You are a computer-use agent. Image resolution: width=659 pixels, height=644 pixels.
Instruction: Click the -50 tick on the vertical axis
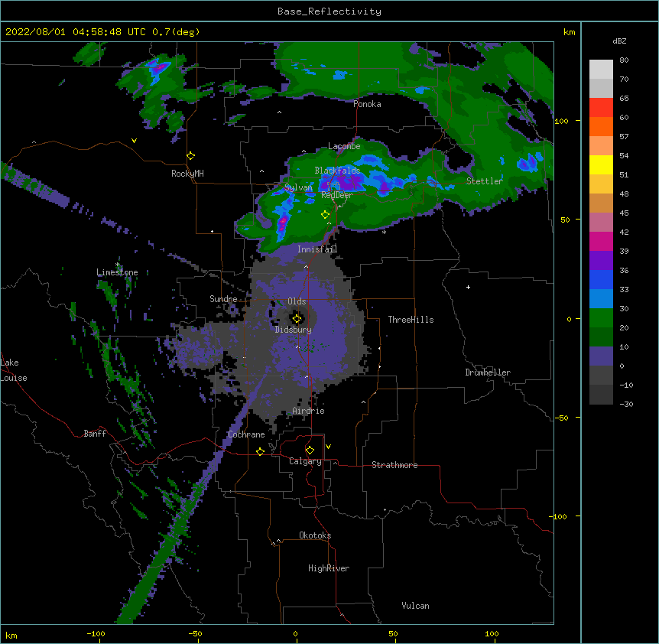[x=561, y=418]
